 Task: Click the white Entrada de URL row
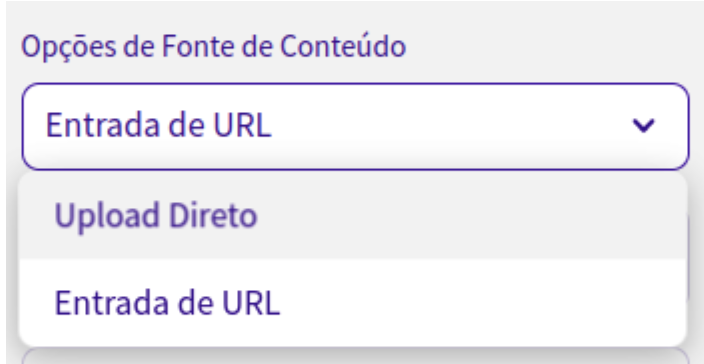(x=353, y=303)
